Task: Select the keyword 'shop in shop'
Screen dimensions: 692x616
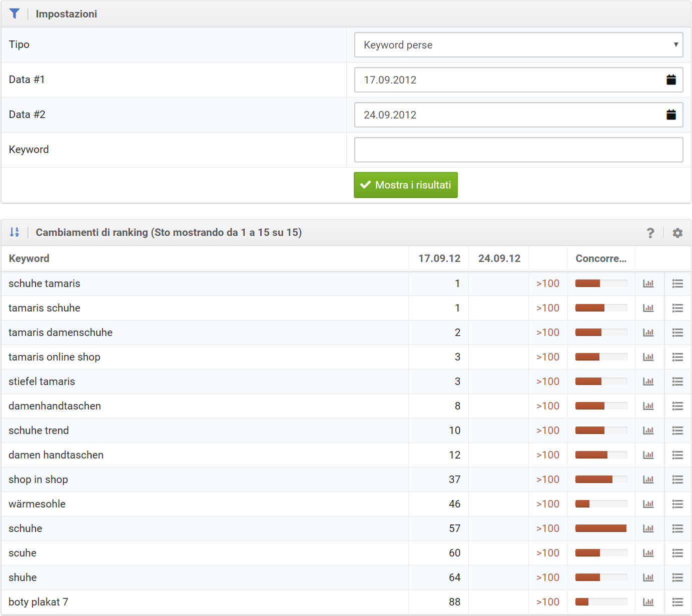Action: (x=38, y=479)
